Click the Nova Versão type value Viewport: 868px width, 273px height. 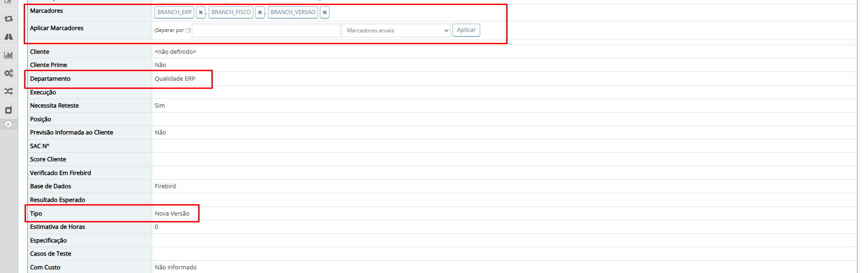pos(172,214)
